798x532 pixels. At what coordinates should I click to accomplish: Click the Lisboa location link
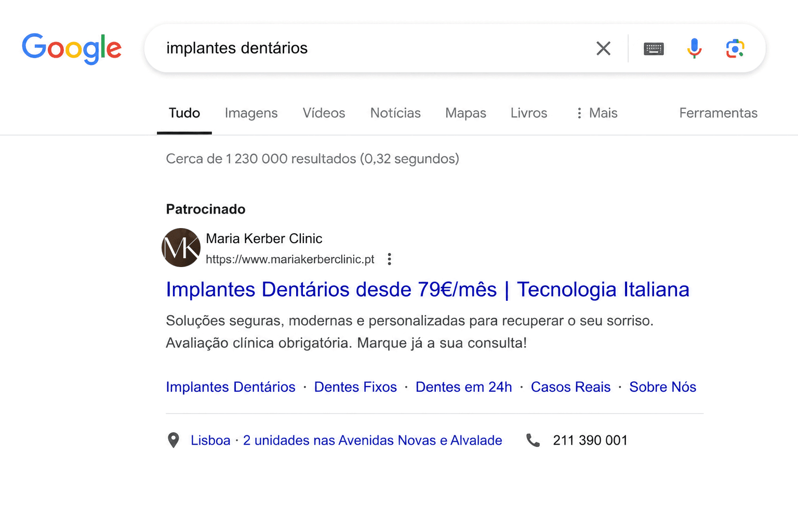point(210,441)
